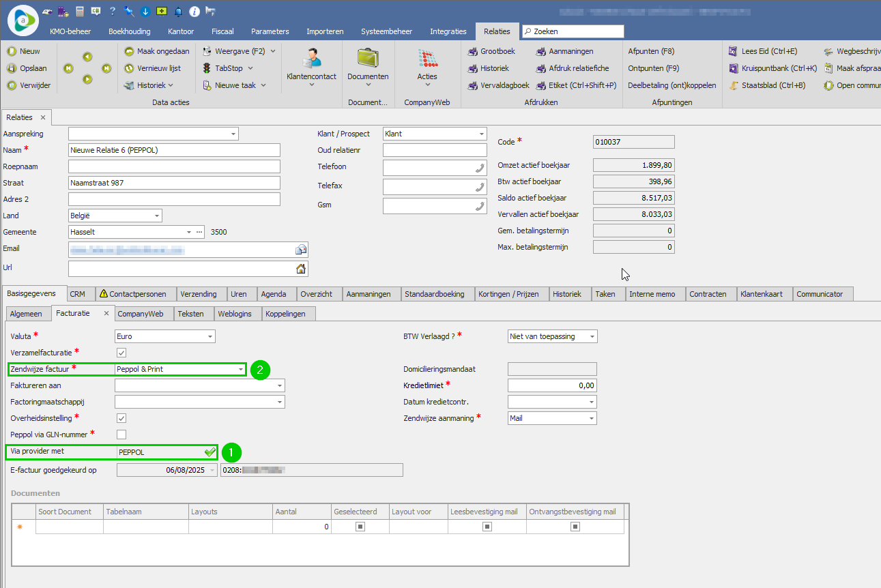
Task: Toggle the Verzamelfacturatie checkbox
Action: (x=121, y=353)
